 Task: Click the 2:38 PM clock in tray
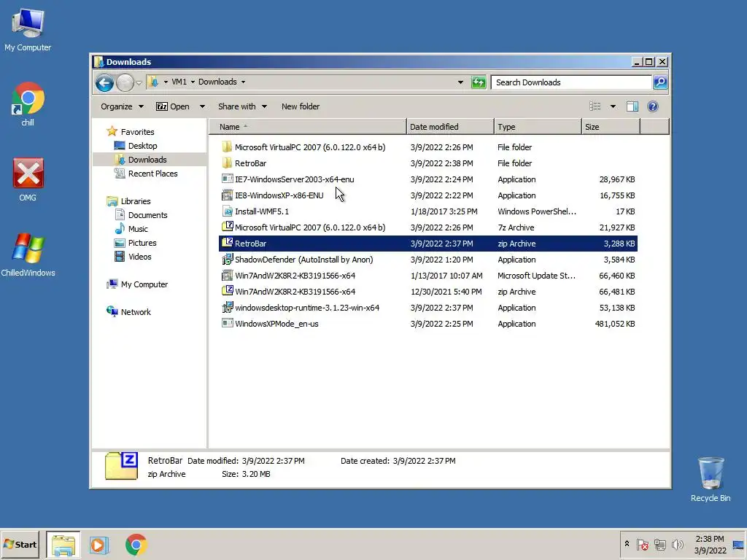(x=709, y=539)
